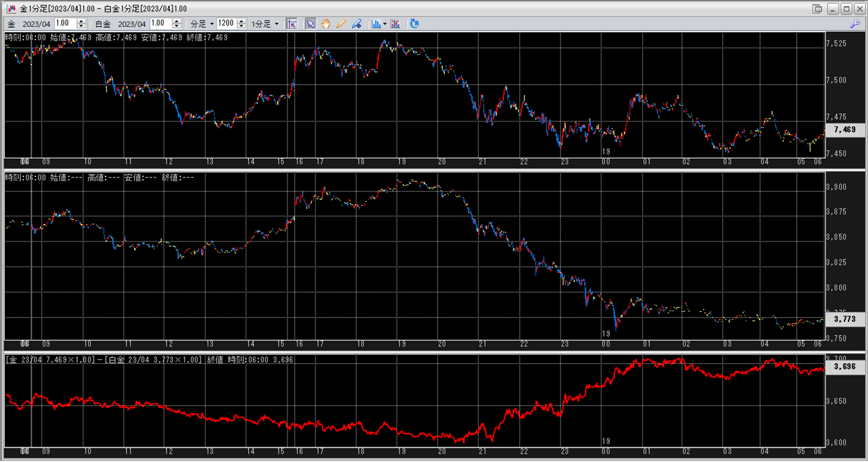
Task: Click the bar chart indicator icon
Action: pyautogui.click(x=376, y=24)
